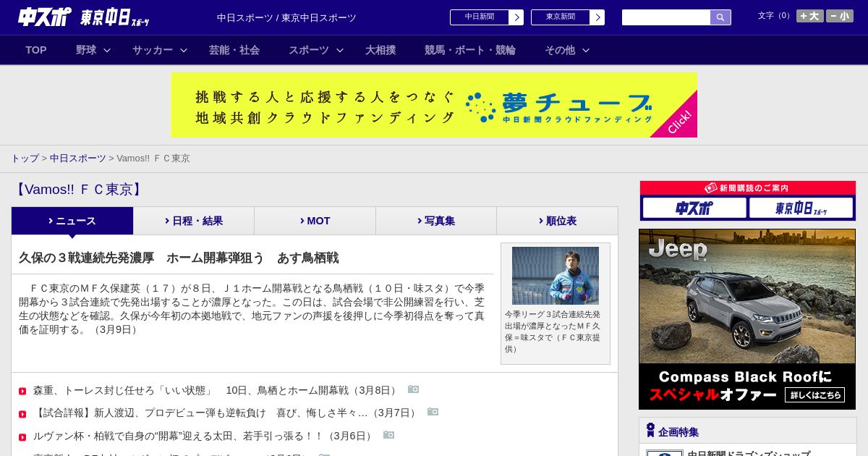
Task: Click the Chunichi Sports 中スポ header logo
Action: 45,17
